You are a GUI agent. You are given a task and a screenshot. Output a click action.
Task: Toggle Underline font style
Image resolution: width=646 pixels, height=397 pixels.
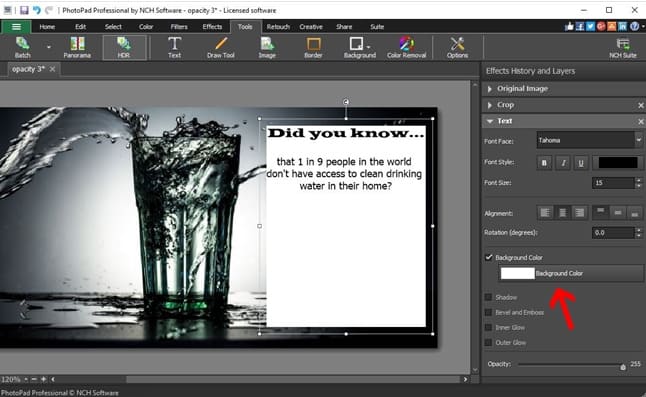click(581, 163)
